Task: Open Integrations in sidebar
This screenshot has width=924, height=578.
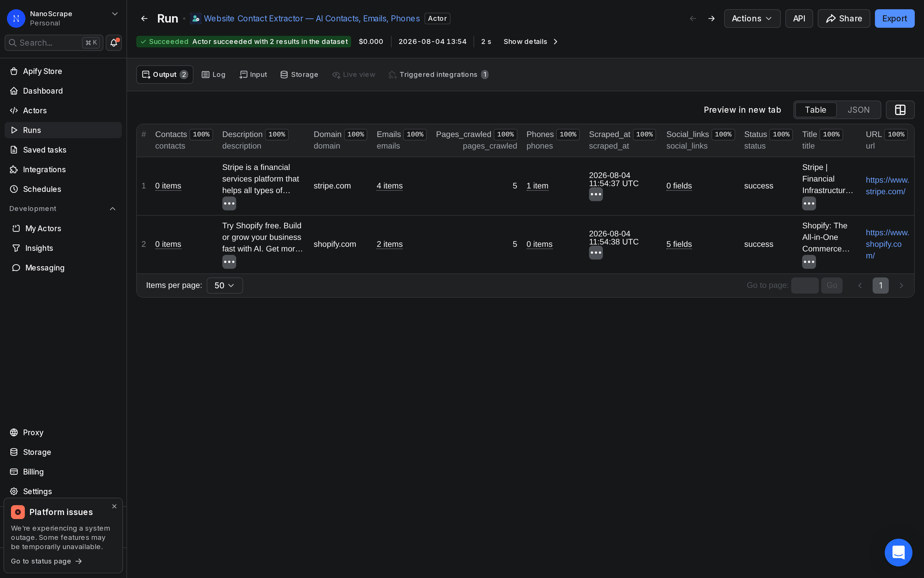Action: (x=63, y=169)
